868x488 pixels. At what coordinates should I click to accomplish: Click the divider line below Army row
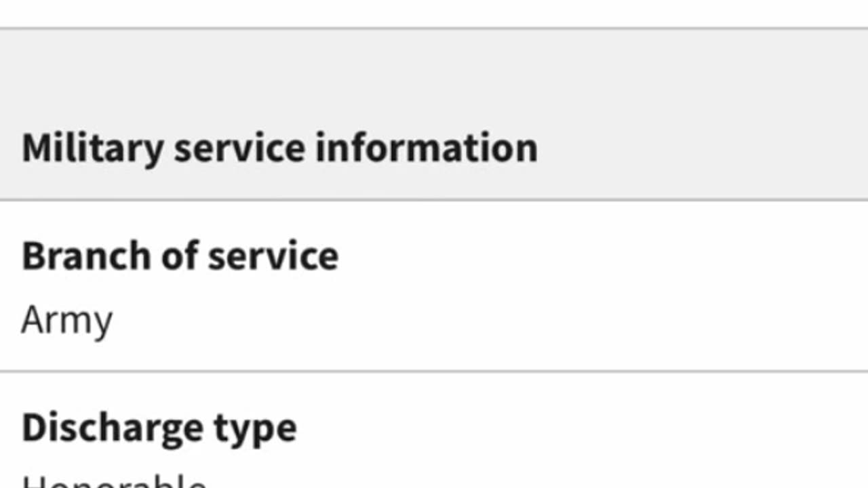[x=434, y=371]
